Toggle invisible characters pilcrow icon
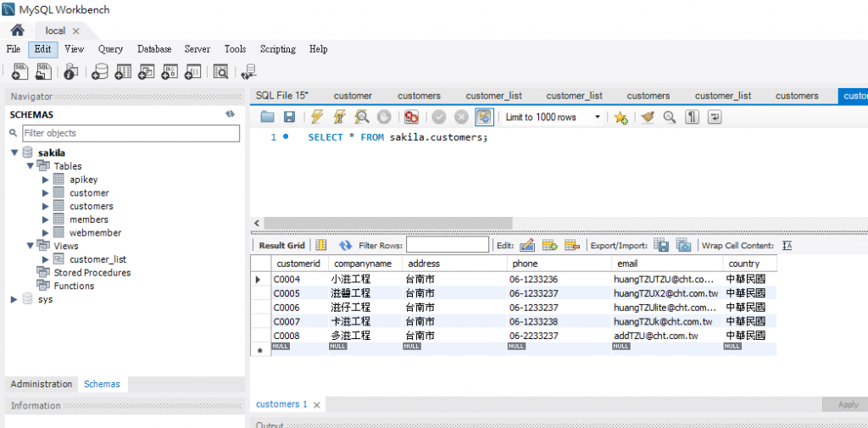The image size is (868, 428). (x=692, y=117)
